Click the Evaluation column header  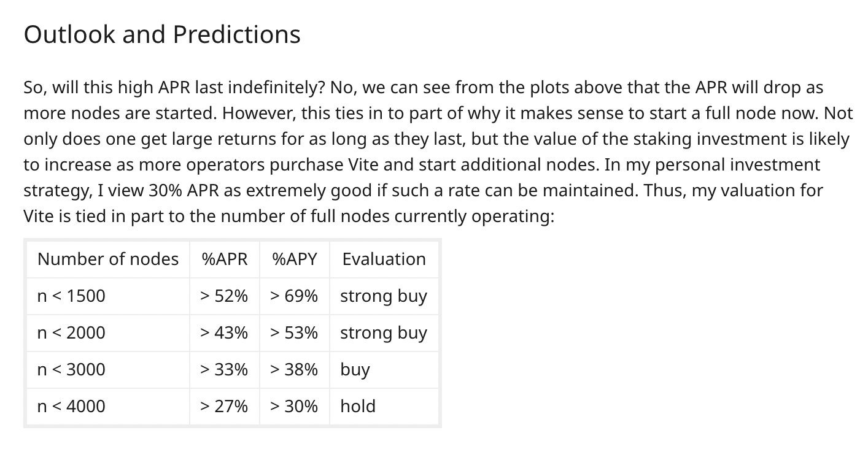pos(384,259)
